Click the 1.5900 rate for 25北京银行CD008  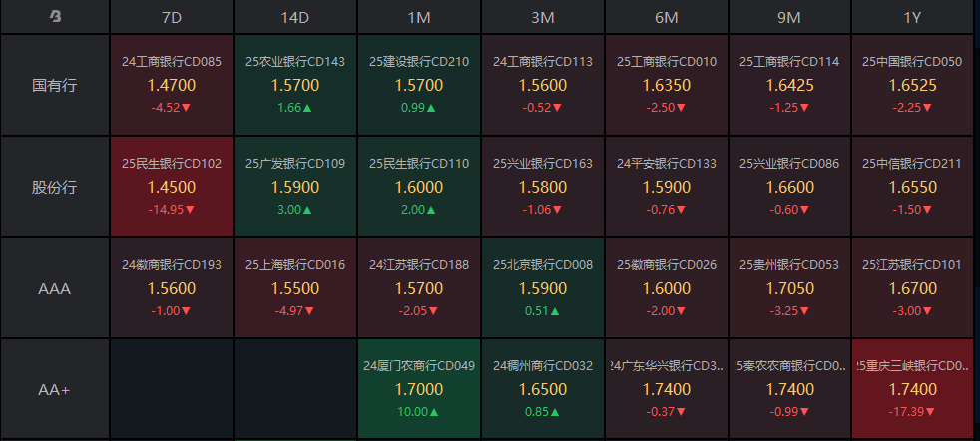pos(543,288)
